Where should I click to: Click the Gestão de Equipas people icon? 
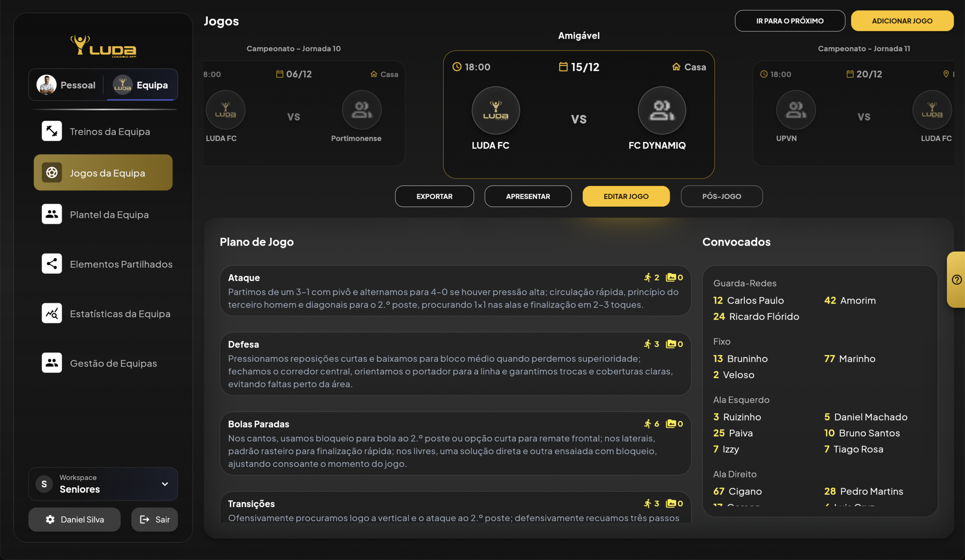click(52, 363)
